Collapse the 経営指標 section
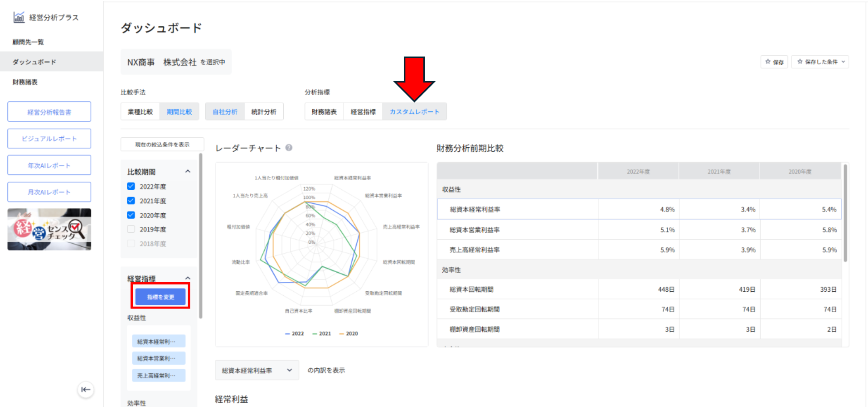Image resolution: width=868 pixels, height=414 pixels. pos(188,278)
